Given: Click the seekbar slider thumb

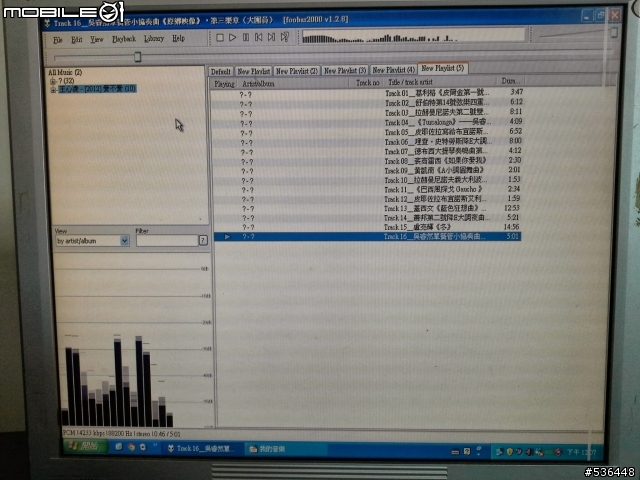Looking at the screenshot, I should coord(138,57).
